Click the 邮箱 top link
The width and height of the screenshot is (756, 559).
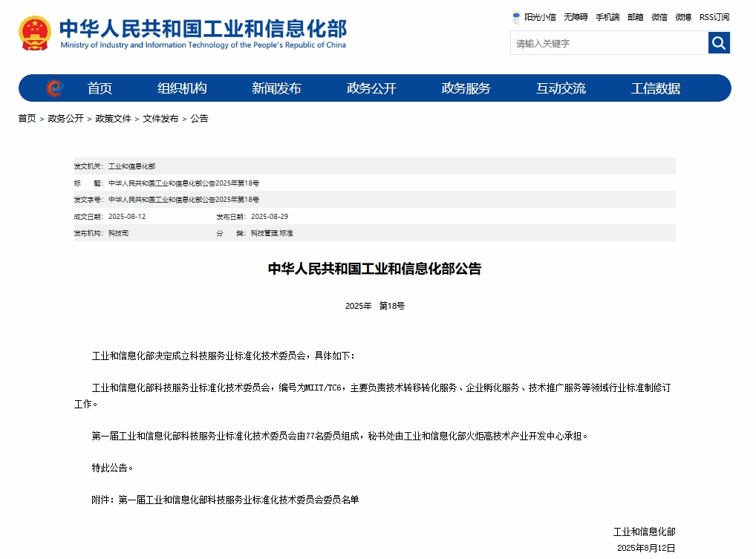pos(636,17)
